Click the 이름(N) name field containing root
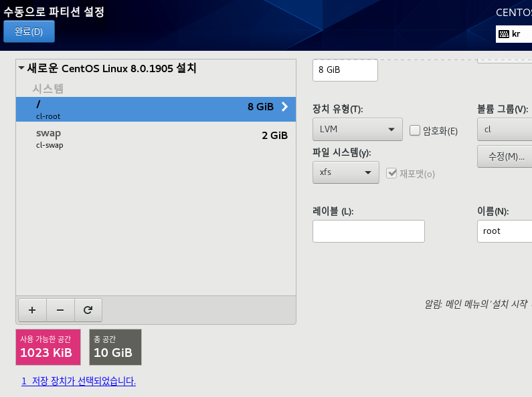 [505, 231]
